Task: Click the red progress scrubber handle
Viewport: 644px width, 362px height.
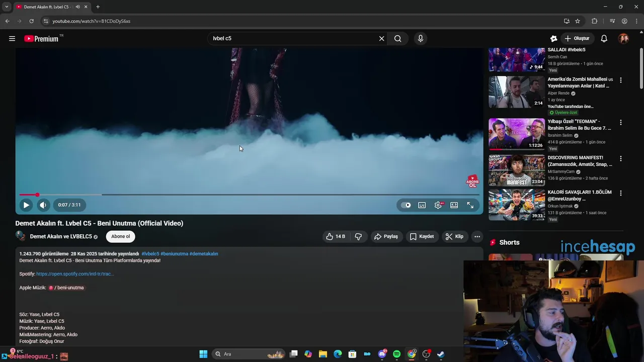Action: click(x=37, y=195)
